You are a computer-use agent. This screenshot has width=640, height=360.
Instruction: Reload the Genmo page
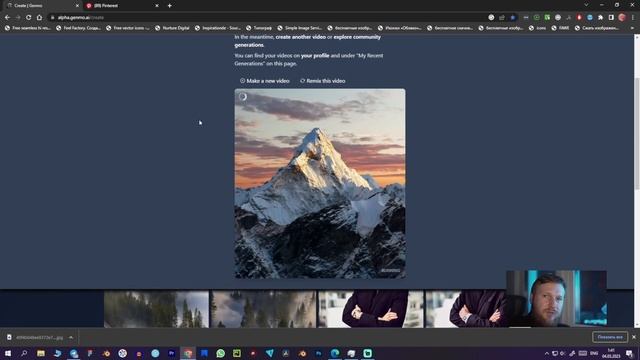pyautogui.click(x=29, y=18)
